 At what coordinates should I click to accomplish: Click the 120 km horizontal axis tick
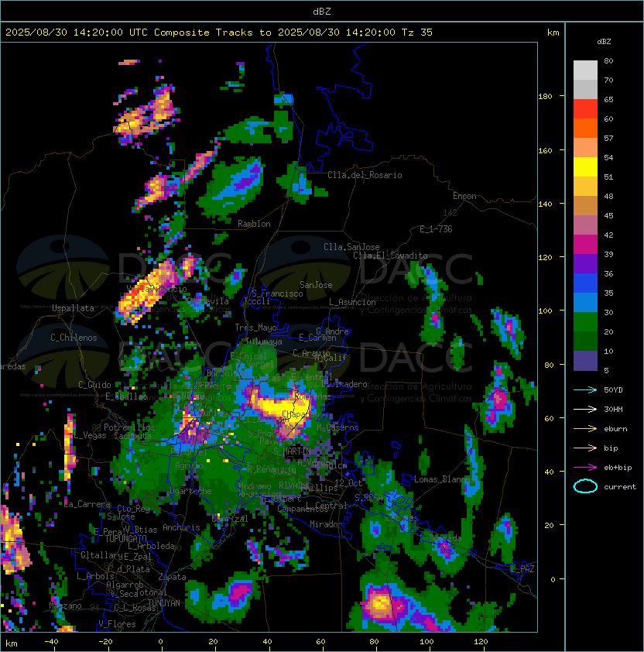(x=481, y=641)
